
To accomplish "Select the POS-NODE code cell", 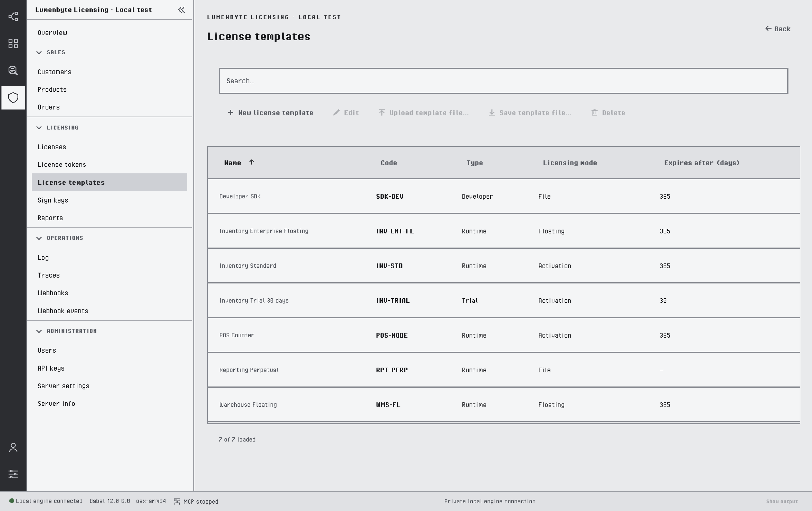I will tap(392, 335).
